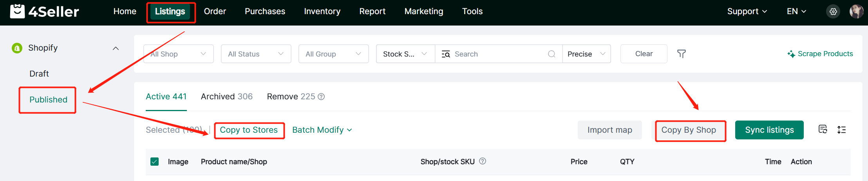Open the Inventory menu
868x181 pixels.
(x=322, y=11)
